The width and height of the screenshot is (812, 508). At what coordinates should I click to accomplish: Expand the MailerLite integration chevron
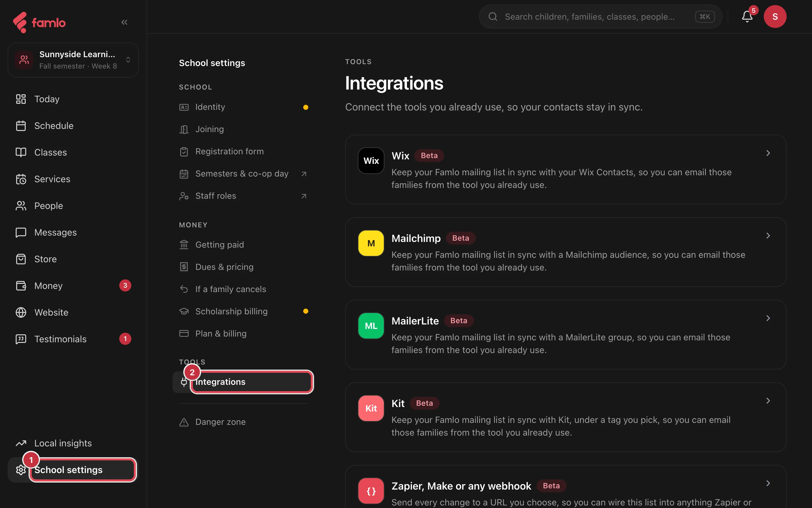pos(768,318)
